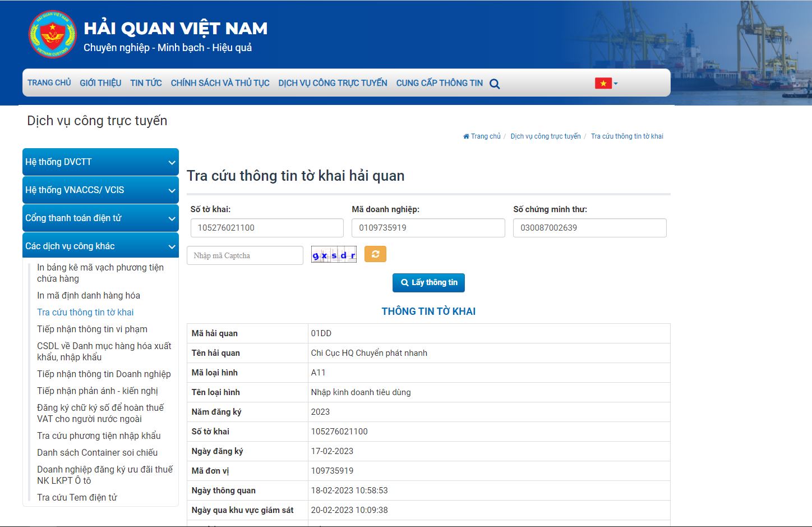Open CSDL về Danh mục hàng hóa link
Screen dimensions: 812x527
(x=104, y=351)
